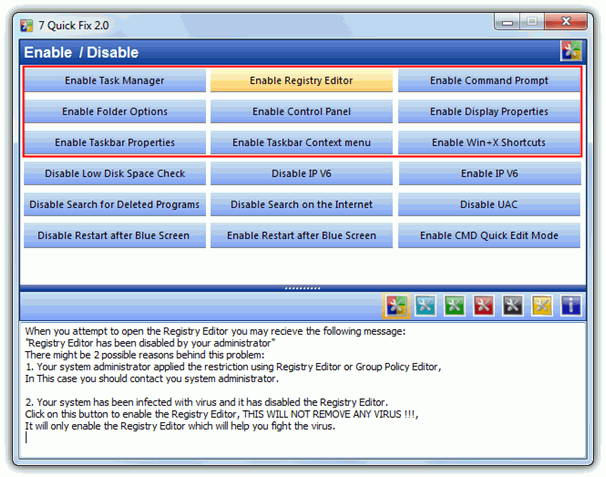
Task: Switch to the red tools category icon
Action: (483, 306)
